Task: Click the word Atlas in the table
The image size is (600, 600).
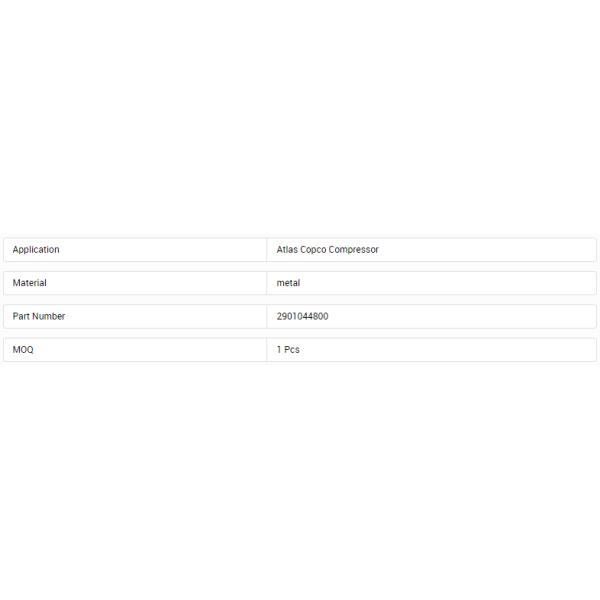Action: click(x=287, y=250)
